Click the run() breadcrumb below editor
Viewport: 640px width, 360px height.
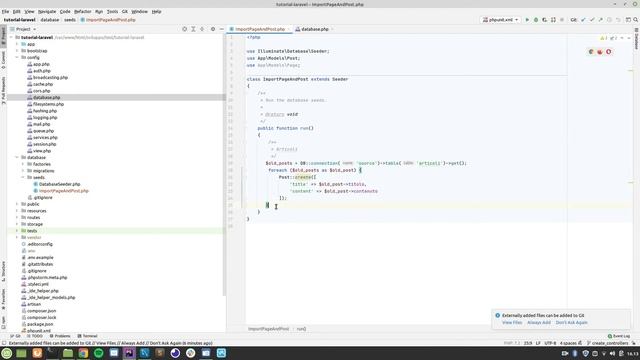tap(301, 329)
